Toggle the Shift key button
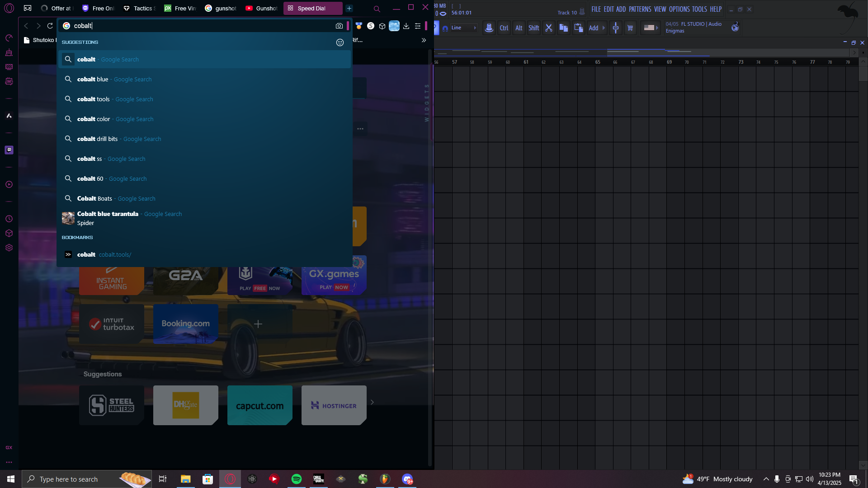 click(533, 28)
